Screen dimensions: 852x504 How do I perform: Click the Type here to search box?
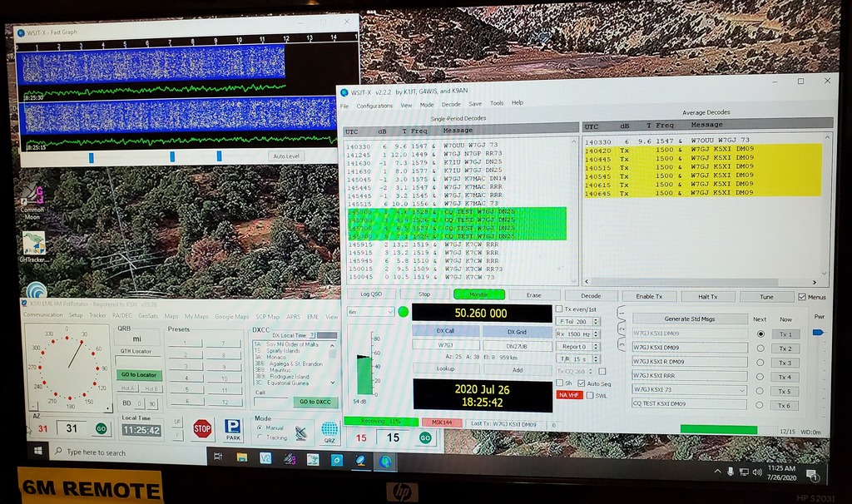[x=128, y=452]
